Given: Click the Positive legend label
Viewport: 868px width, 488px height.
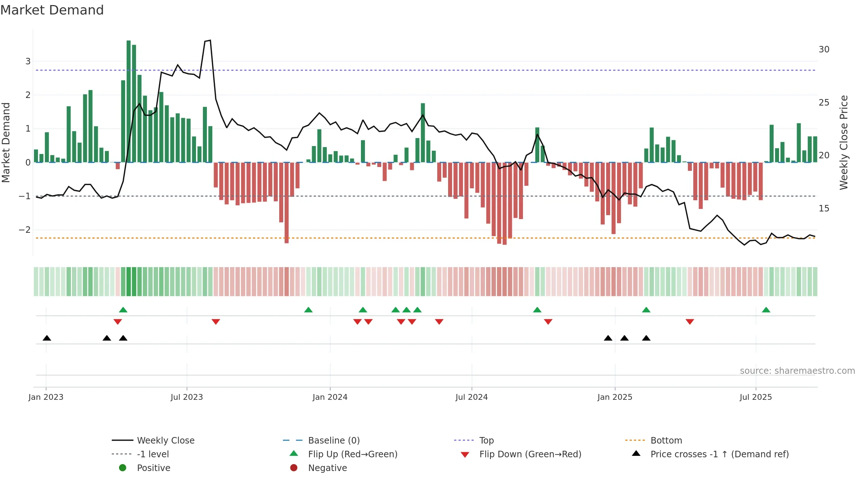Looking at the screenshot, I should [x=153, y=468].
